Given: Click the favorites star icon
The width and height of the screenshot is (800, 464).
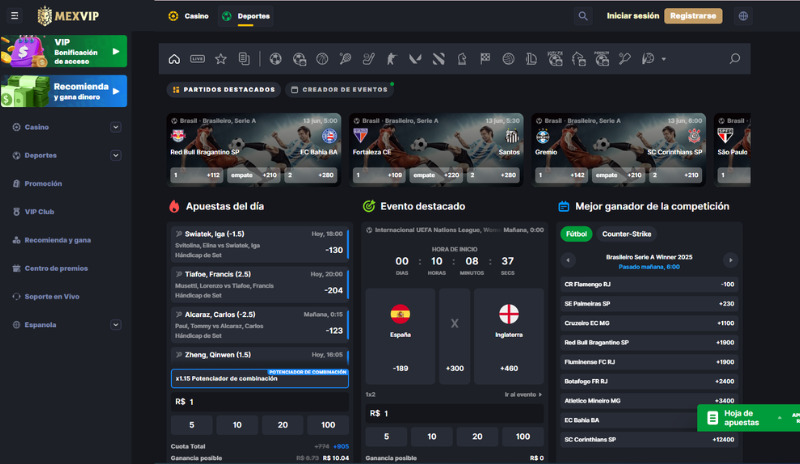Looking at the screenshot, I should point(221,59).
